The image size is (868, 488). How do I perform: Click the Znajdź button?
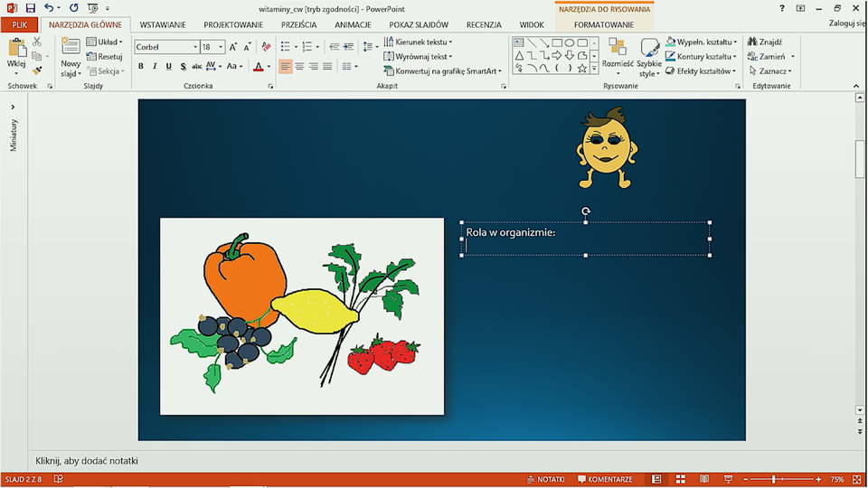tap(765, 42)
